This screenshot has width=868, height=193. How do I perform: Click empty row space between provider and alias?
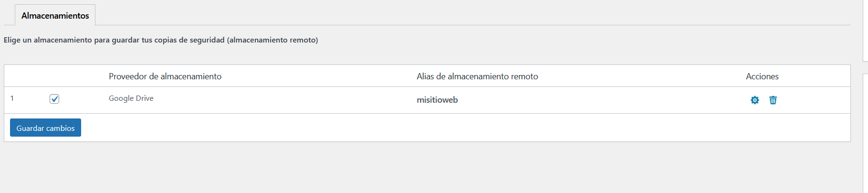click(x=286, y=100)
